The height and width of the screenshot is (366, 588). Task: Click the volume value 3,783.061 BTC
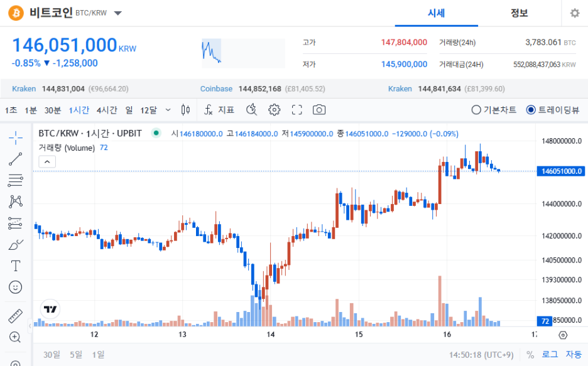[x=550, y=42]
